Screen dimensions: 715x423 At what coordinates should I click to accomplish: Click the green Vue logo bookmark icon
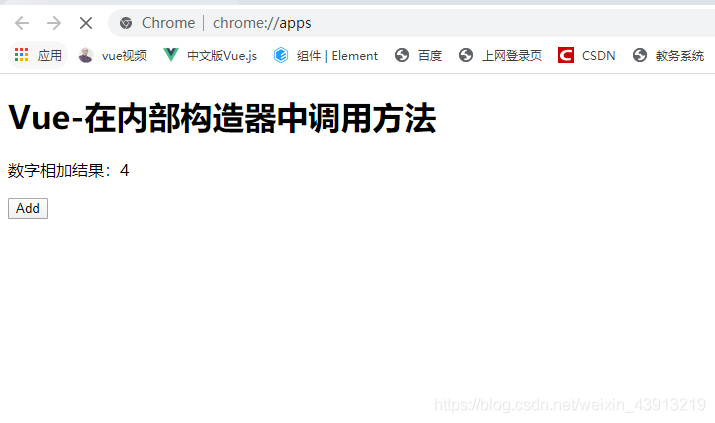pyautogui.click(x=171, y=55)
